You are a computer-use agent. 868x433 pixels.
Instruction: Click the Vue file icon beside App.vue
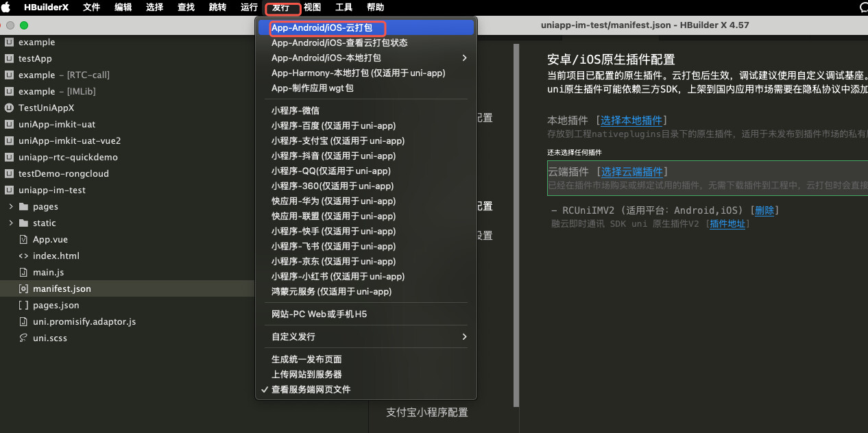pyautogui.click(x=23, y=240)
